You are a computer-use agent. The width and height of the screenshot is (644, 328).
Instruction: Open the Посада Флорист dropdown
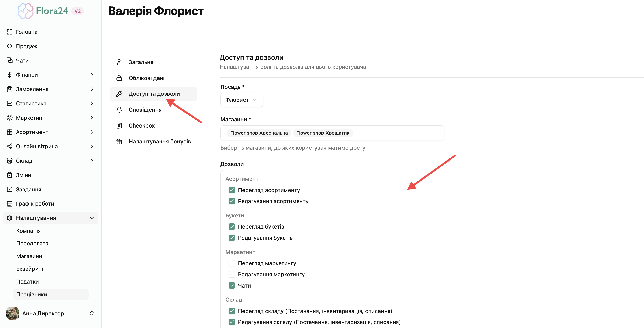(242, 100)
